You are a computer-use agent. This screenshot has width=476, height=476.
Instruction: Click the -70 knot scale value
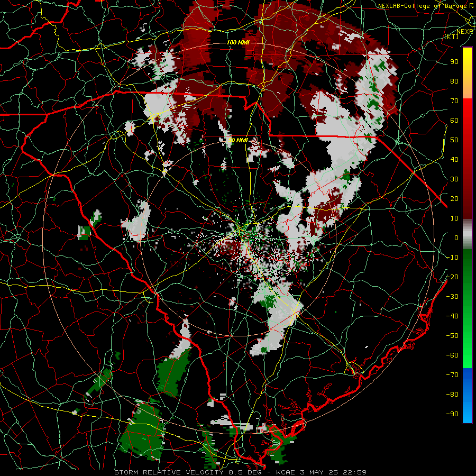[452, 375]
